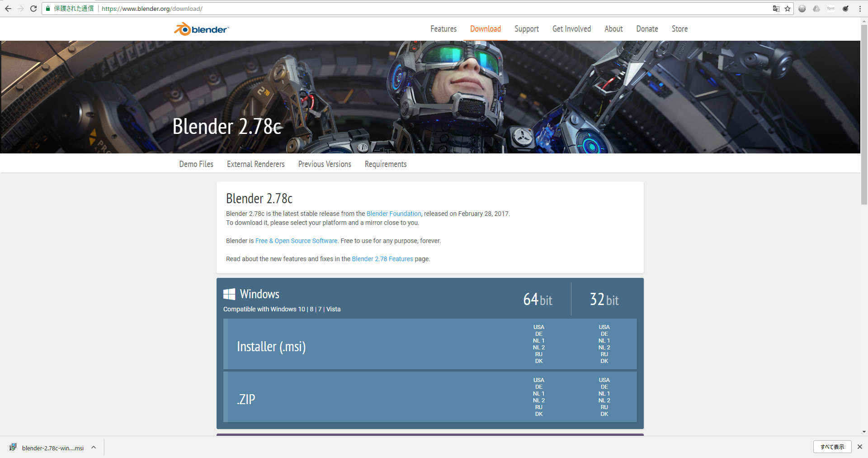The height and width of the screenshot is (458, 868).
Task: Click the font changer extension icon
Action: click(831, 8)
